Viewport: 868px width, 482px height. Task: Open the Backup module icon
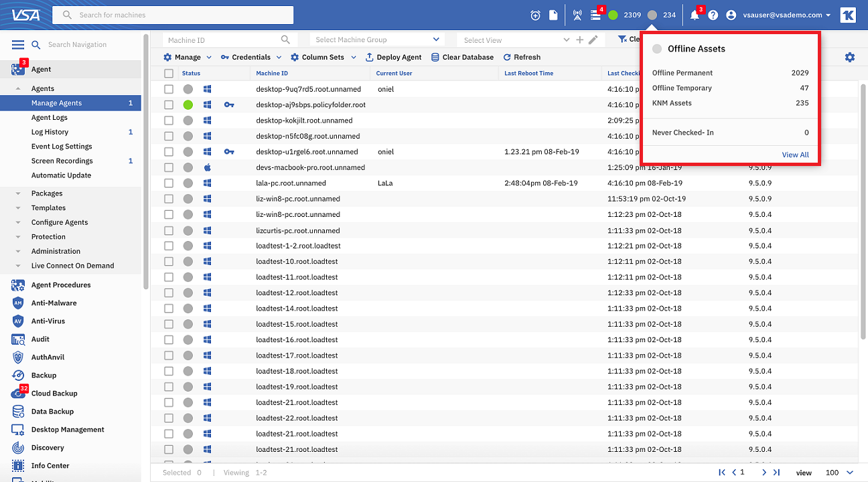[x=18, y=376]
